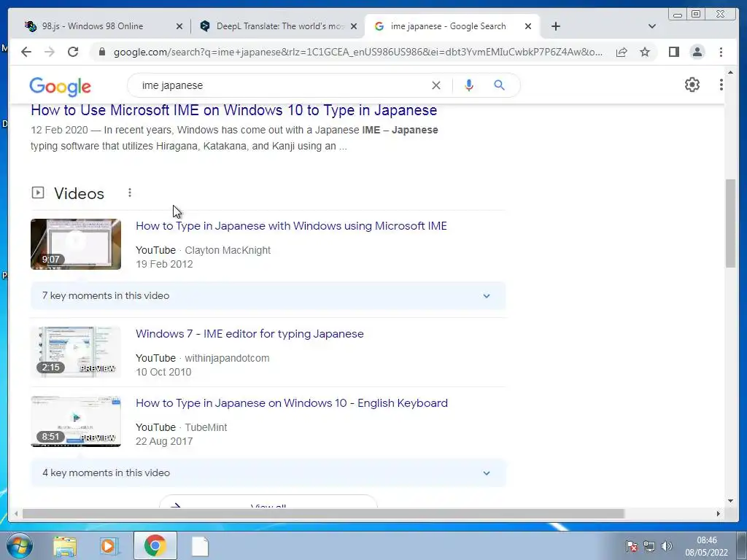Open Action Center flag in tray
Viewport: 747px width, 560px height.
(x=632, y=546)
